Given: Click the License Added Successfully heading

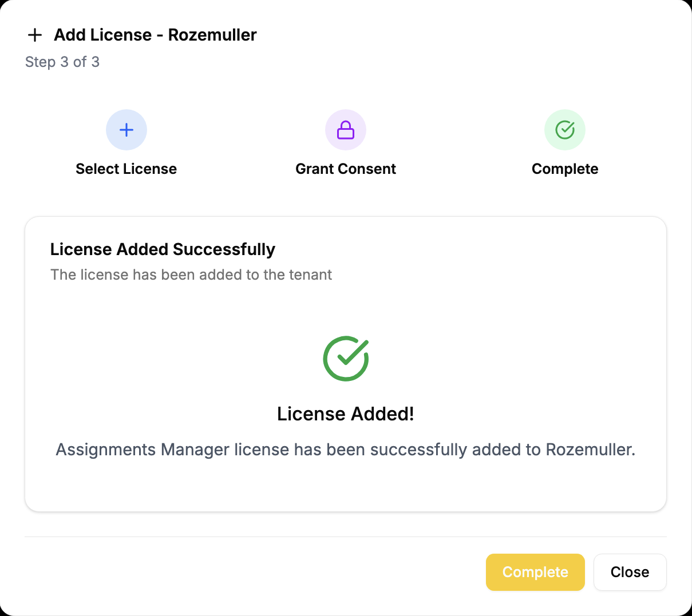Looking at the screenshot, I should tap(163, 249).
